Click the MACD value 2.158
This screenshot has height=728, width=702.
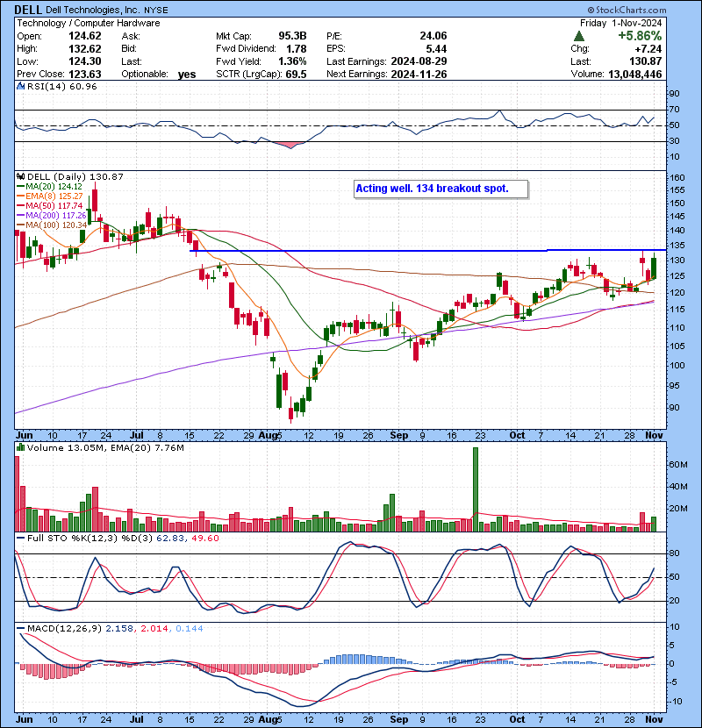[x=119, y=628]
